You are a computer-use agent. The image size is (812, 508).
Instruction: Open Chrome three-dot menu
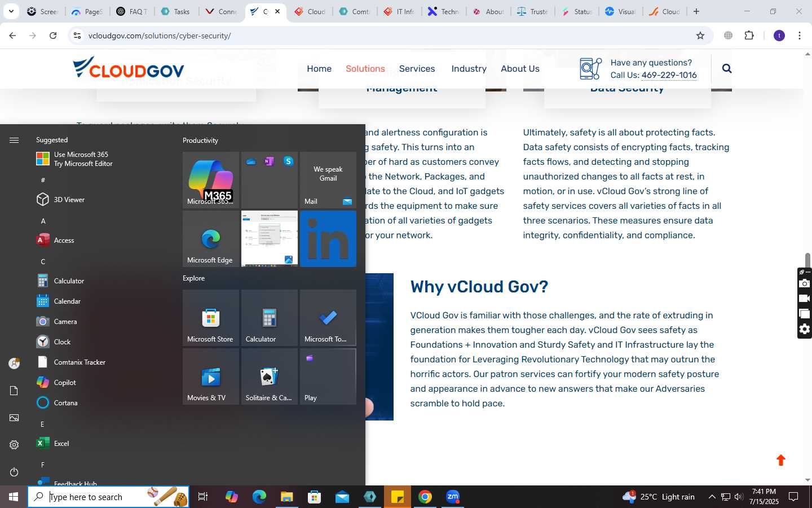(x=800, y=36)
